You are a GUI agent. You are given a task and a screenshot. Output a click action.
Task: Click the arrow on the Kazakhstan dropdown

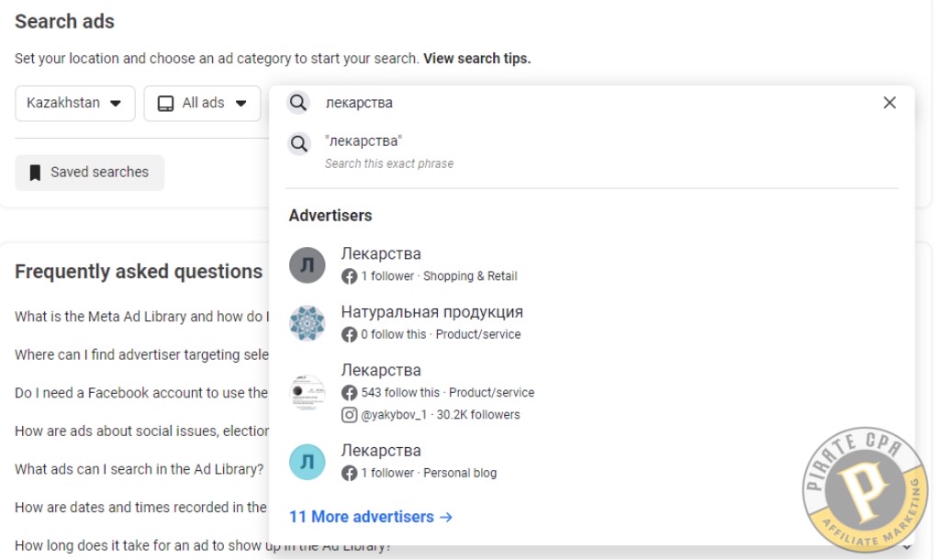pyautogui.click(x=116, y=103)
